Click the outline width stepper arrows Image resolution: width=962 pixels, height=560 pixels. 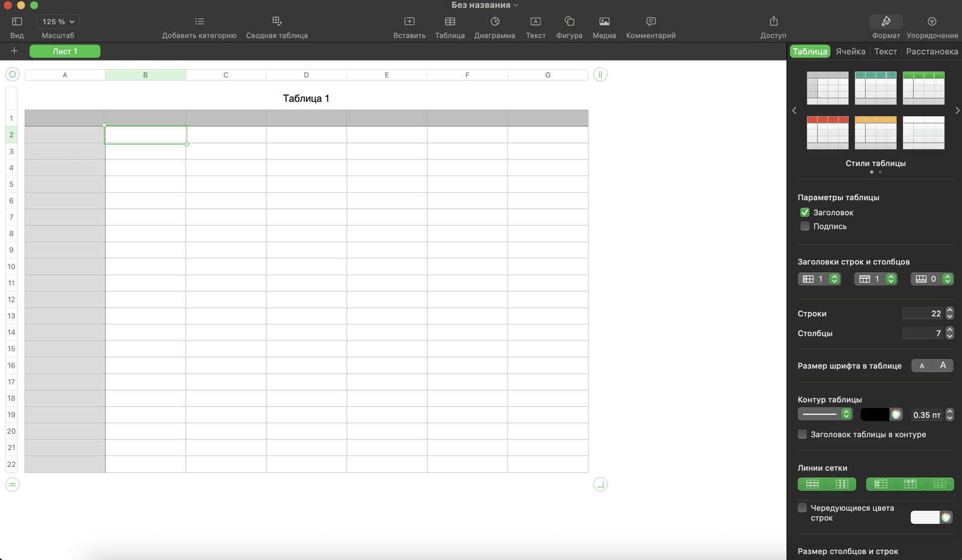click(x=949, y=415)
